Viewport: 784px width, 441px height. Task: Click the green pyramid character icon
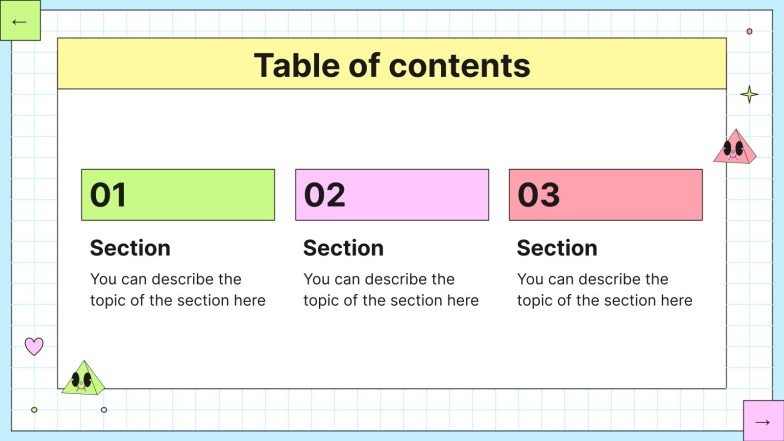[x=82, y=378]
